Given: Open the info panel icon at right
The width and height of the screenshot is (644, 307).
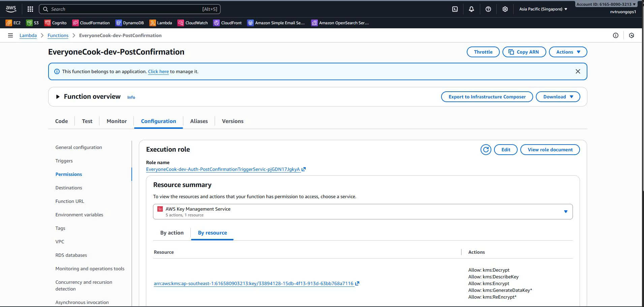Looking at the screenshot, I should tap(616, 35).
